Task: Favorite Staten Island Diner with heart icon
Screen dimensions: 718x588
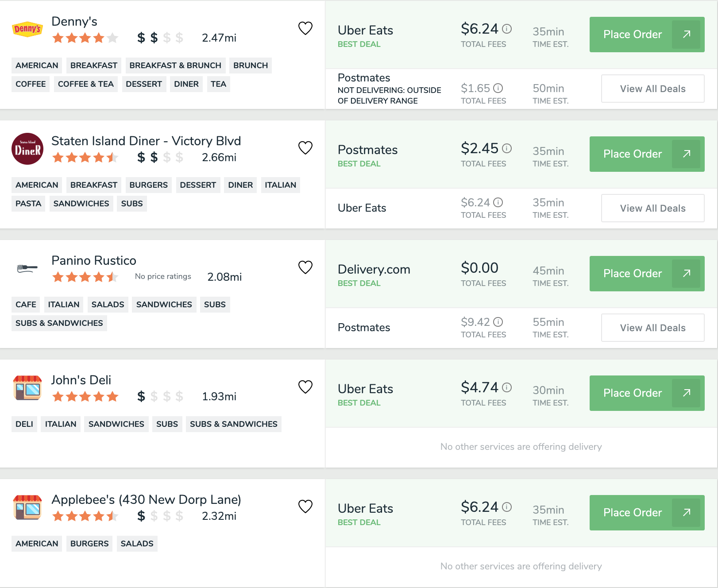Action: tap(305, 148)
